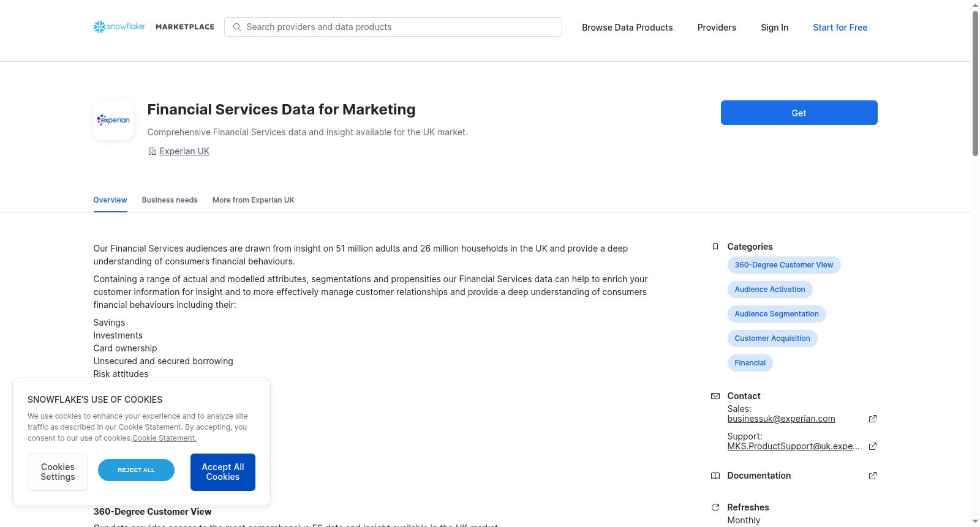Viewport: 980px width, 527px height.
Task: Click the search magnifier icon
Action: [237, 27]
